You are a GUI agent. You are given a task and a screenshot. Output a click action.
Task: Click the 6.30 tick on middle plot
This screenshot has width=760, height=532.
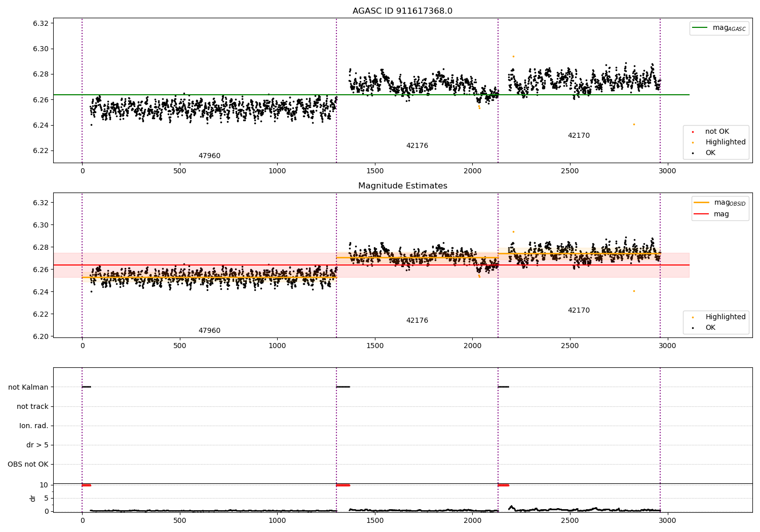click(40, 225)
